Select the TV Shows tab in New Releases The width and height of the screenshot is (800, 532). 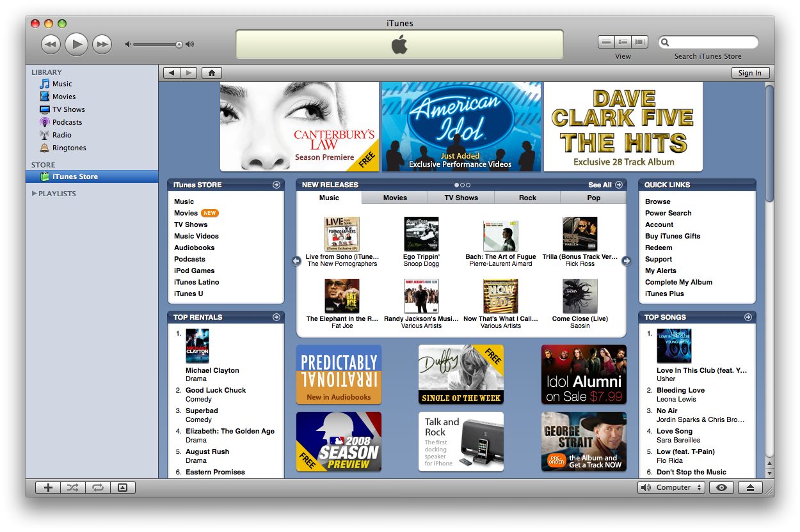[461, 198]
